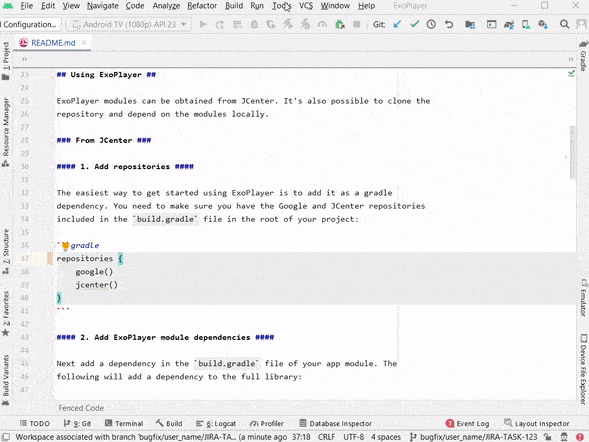Screen dimensions: 589x442
Task: Open the Build Variants side panel
Action: coord(6,379)
